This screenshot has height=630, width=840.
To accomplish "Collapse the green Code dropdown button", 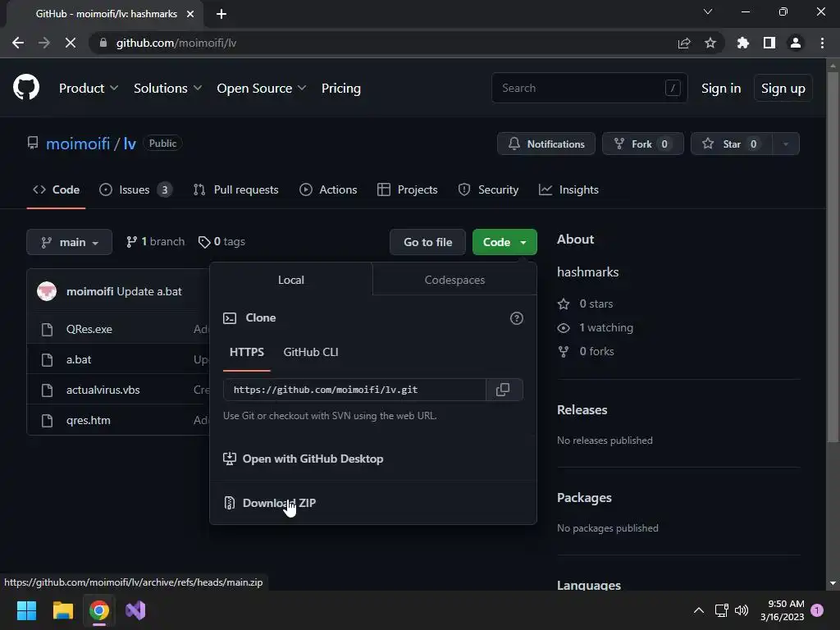I will point(504,242).
